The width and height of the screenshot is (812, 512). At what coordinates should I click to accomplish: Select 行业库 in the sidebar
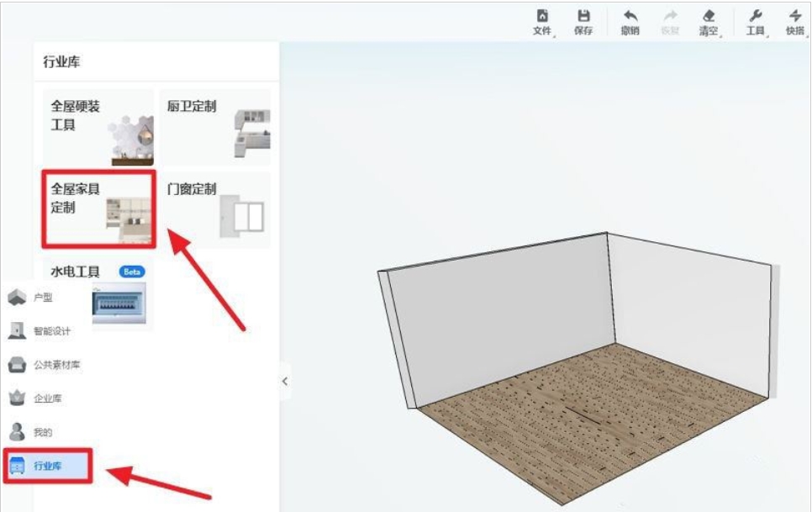(48, 466)
